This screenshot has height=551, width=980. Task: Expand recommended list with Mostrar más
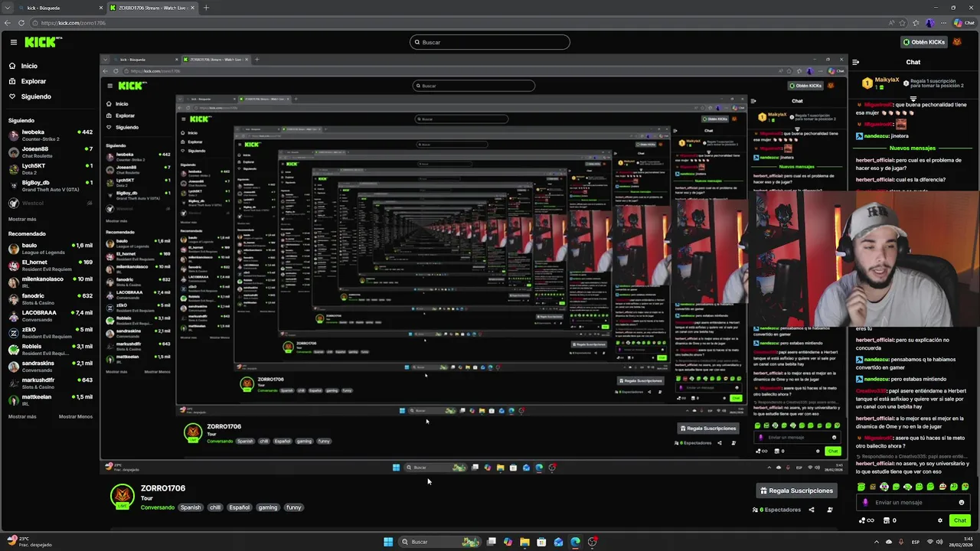(x=22, y=416)
